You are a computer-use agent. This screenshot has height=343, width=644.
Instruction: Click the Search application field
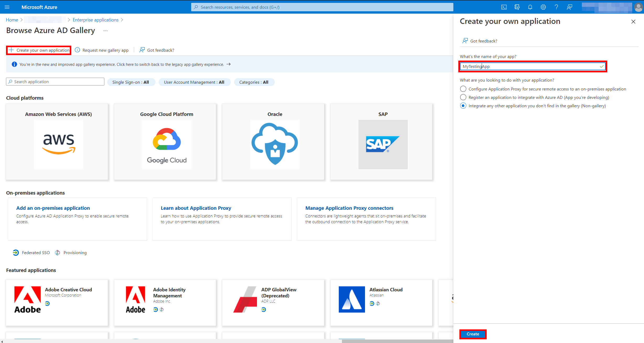tap(55, 82)
